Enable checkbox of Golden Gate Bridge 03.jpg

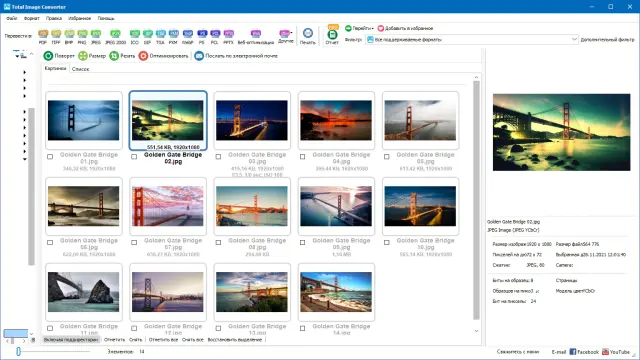click(218, 157)
